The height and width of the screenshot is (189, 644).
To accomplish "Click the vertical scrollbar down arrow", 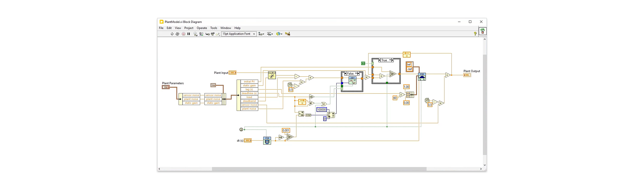I will pos(485,165).
